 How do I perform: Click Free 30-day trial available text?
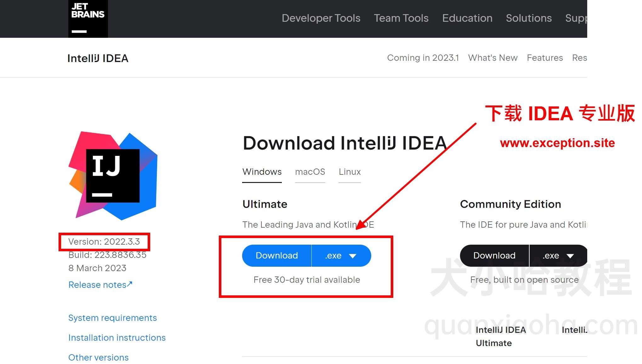pyautogui.click(x=307, y=280)
